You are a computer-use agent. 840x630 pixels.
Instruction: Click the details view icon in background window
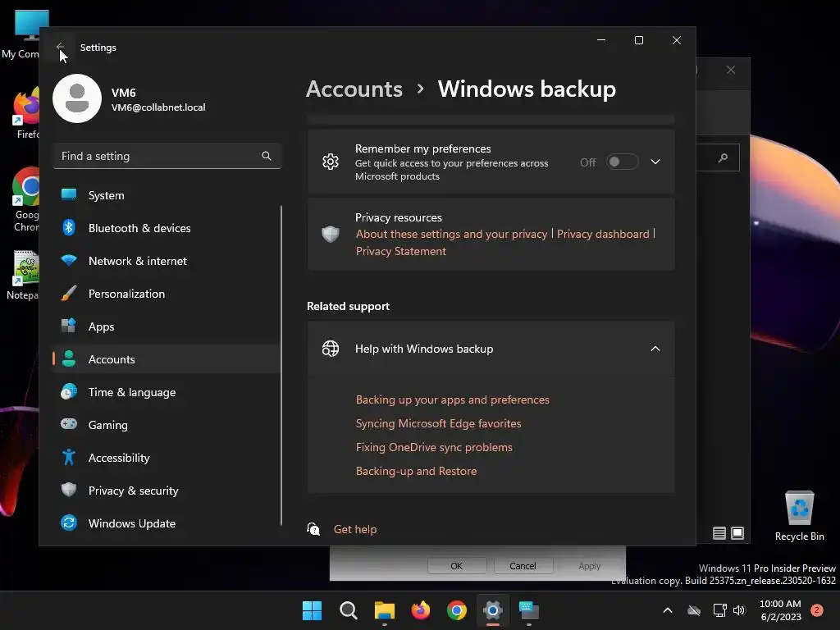(x=719, y=533)
